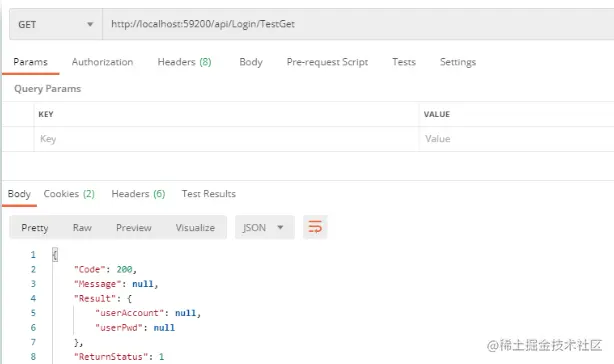Click the "ReturnStatus" key in response

coord(111,357)
